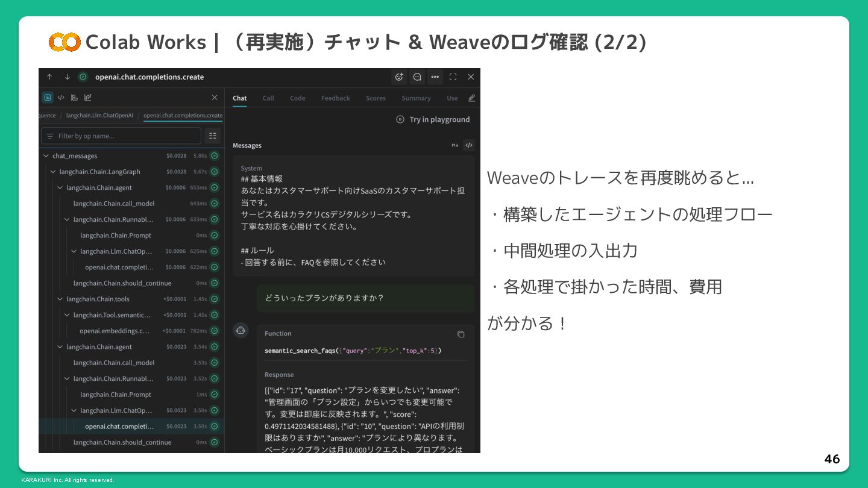868x488 pixels.
Task: Select first langchain.Chain.should_continue row
Action: click(x=131, y=283)
